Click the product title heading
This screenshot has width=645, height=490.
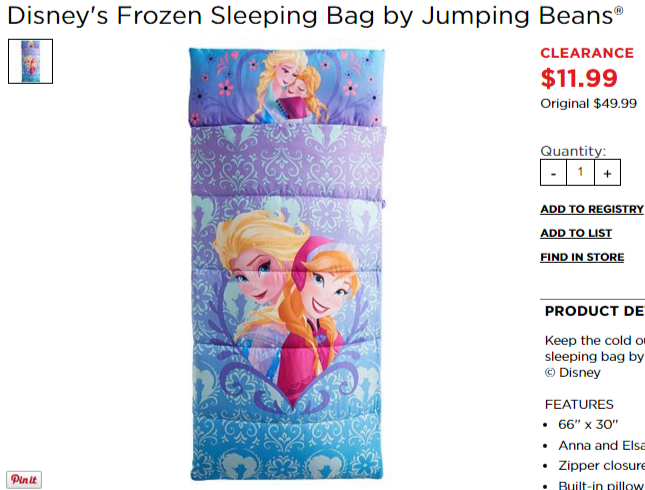315,16
